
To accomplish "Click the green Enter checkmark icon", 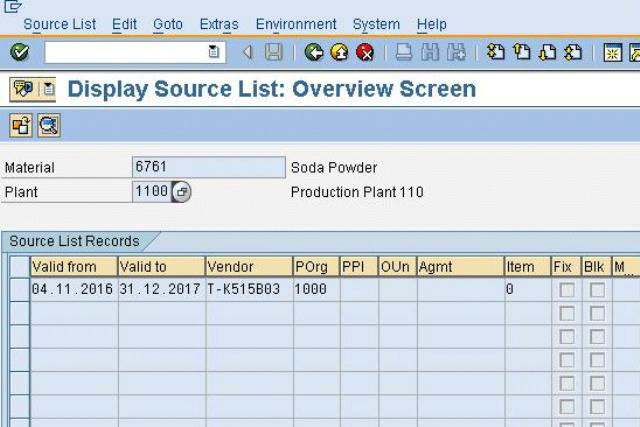I will (x=19, y=52).
